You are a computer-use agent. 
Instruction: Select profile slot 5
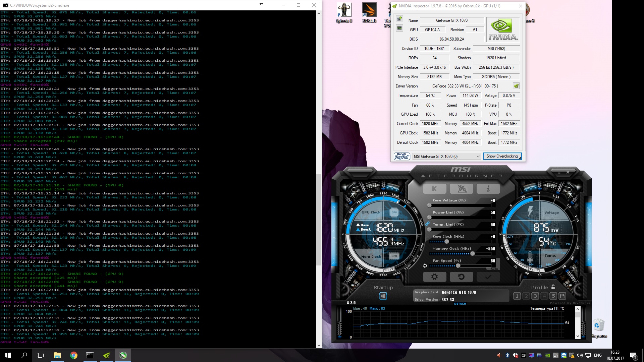pos(553,296)
